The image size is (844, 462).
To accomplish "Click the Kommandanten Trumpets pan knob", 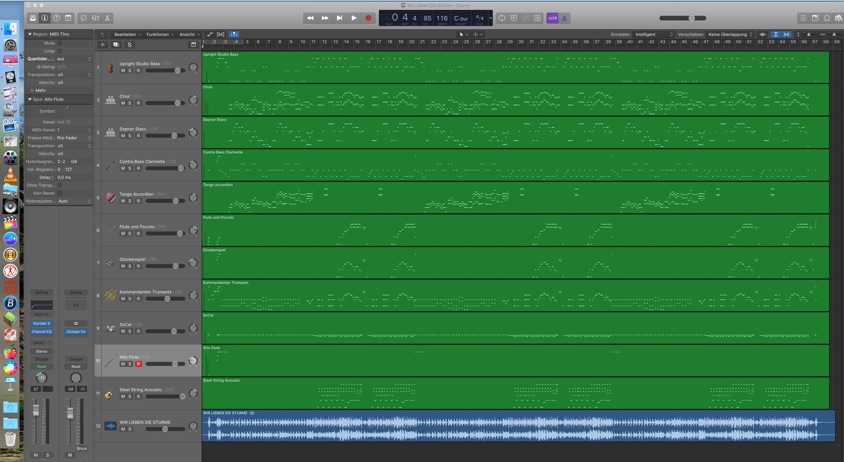I will [x=193, y=296].
